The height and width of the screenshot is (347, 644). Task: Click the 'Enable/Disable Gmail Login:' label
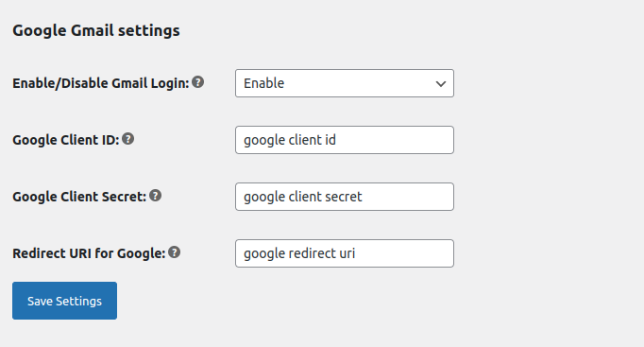pos(101,83)
